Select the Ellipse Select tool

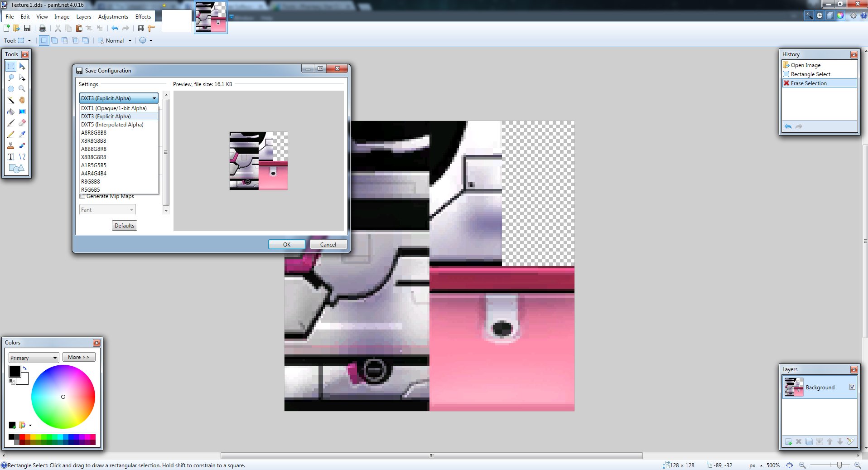11,89
